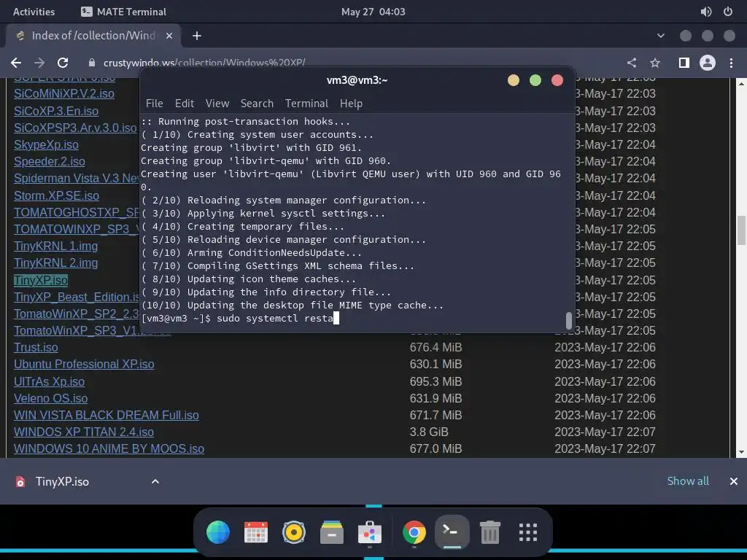Open a new browser tab

coord(197,36)
